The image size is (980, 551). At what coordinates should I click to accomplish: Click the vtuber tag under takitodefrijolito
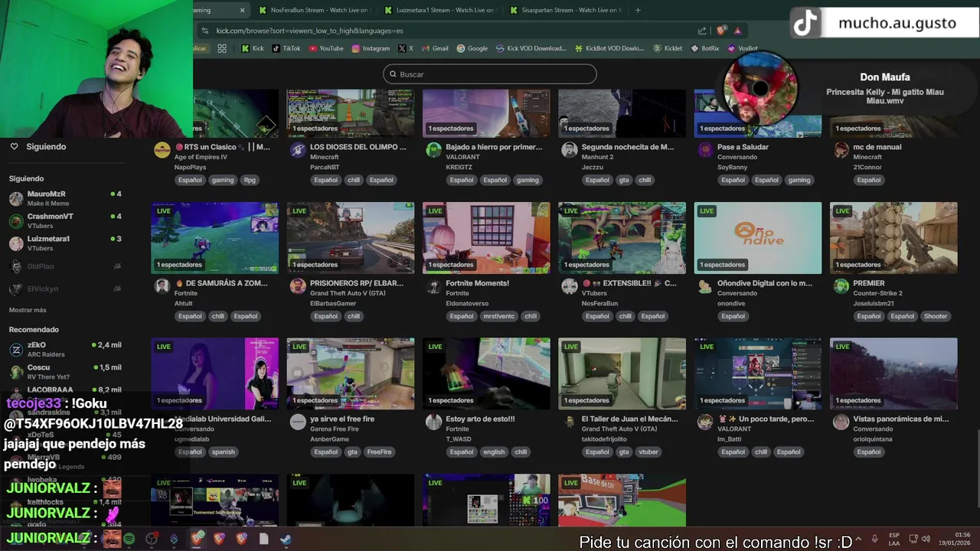point(648,452)
